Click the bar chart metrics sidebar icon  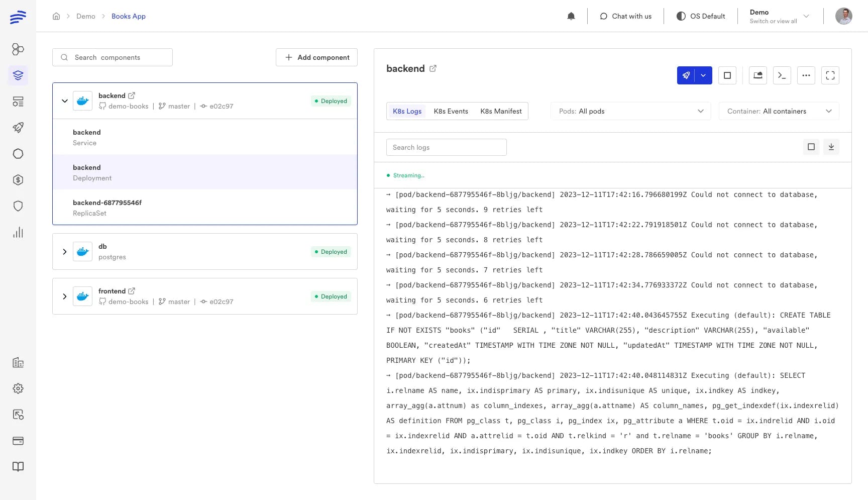tap(18, 232)
